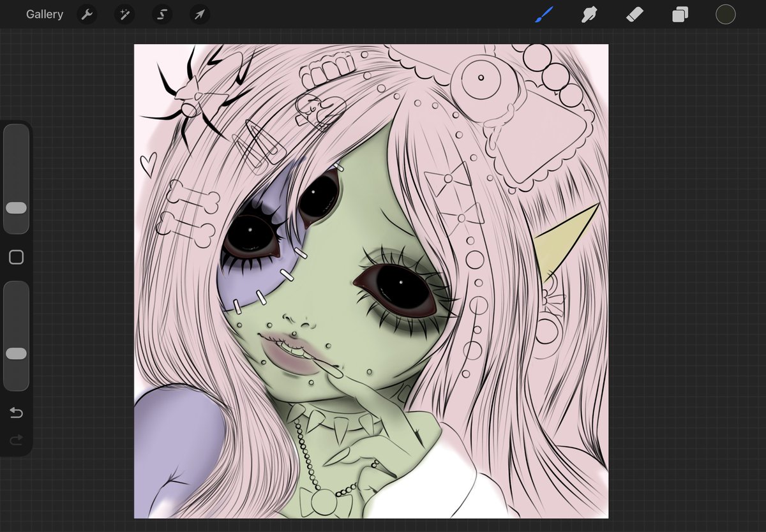Image resolution: width=766 pixels, height=532 pixels.
Task: Click the brush opacity slider handle
Action: [16, 353]
